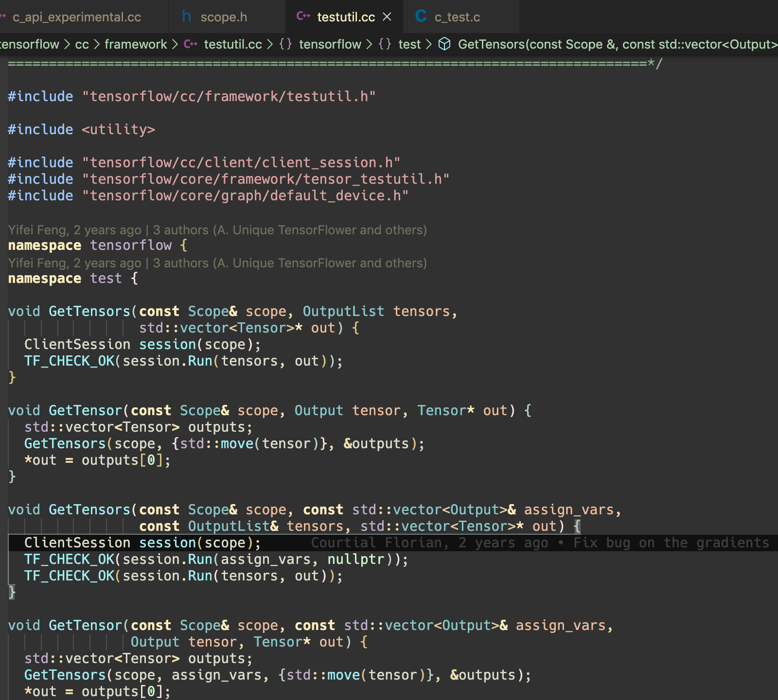778x700 pixels.
Task: Switch to the c_api_experimental.cc tab
Action: (x=77, y=17)
